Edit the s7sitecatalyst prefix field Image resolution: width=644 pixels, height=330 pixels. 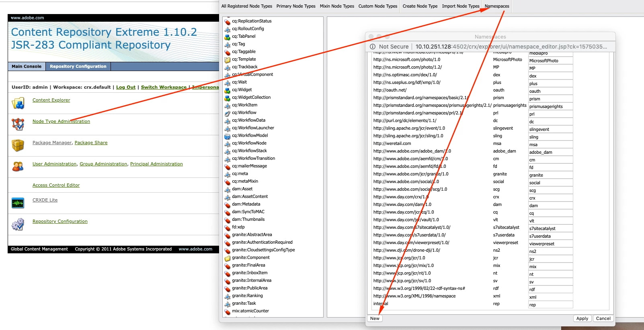tap(551, 228)
